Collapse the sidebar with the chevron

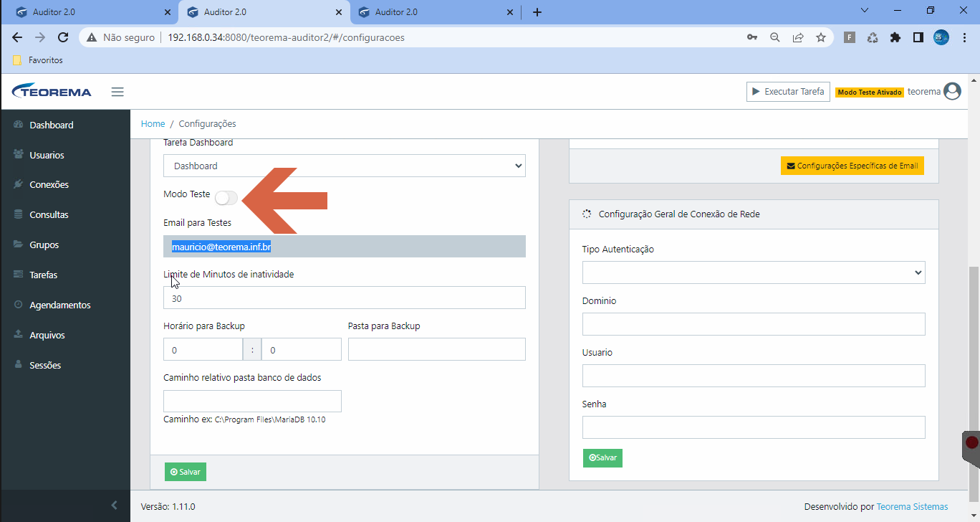tap(114, 506)
